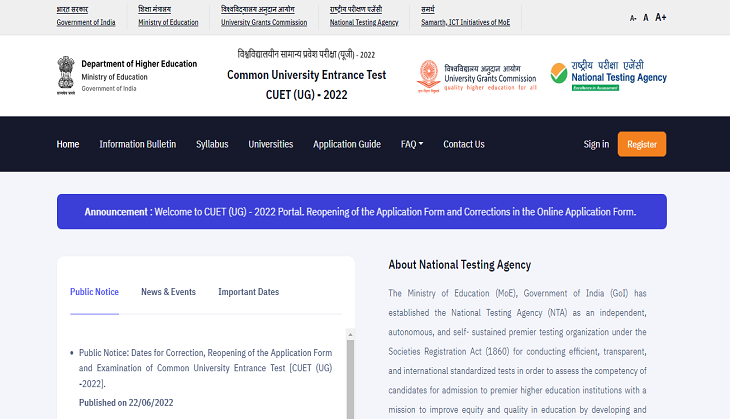The image size is (730, 419).
Task: Increase font size with A+ button
Action: [661, 17]
